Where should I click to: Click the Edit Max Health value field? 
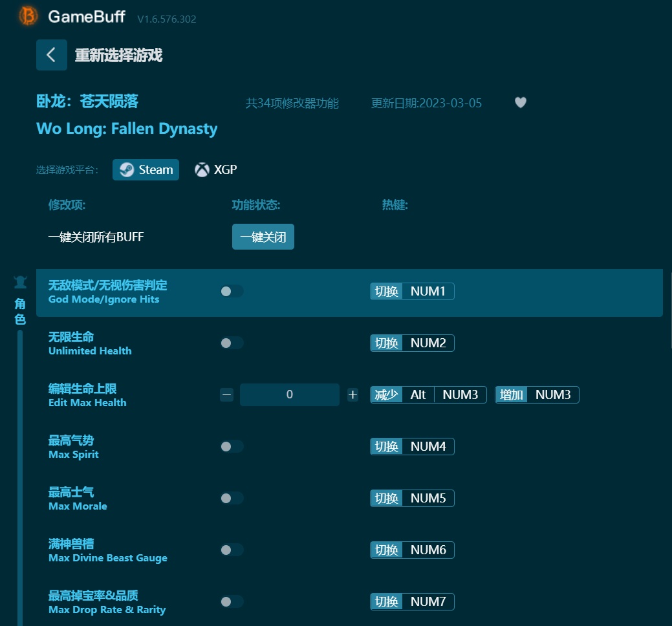coord(290,394)
